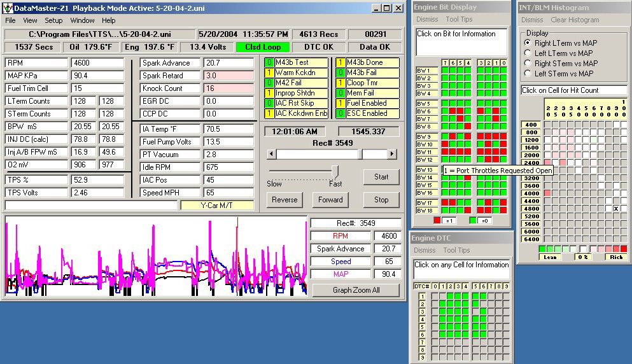Click the DataMaster-Z1 title bar app icon
This screenshot has width=632, height=364.
pyautogui.click(x=7, y=8)
